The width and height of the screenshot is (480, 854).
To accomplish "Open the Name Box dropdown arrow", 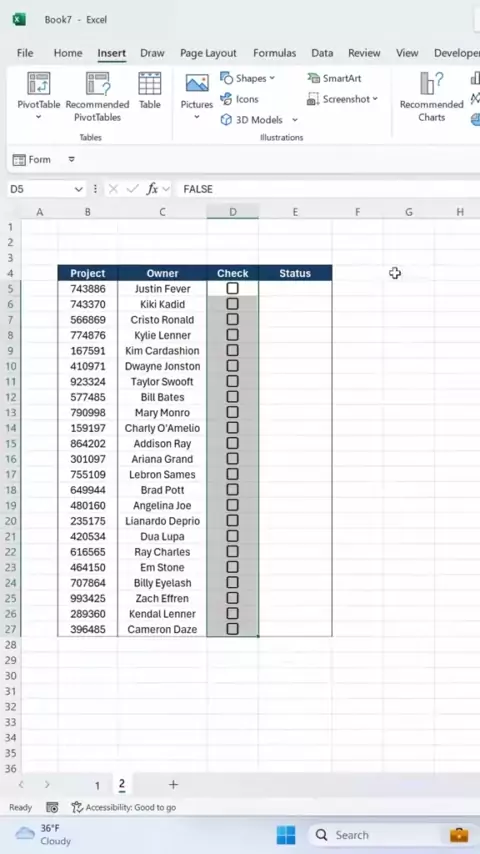I will coord(78,189).
